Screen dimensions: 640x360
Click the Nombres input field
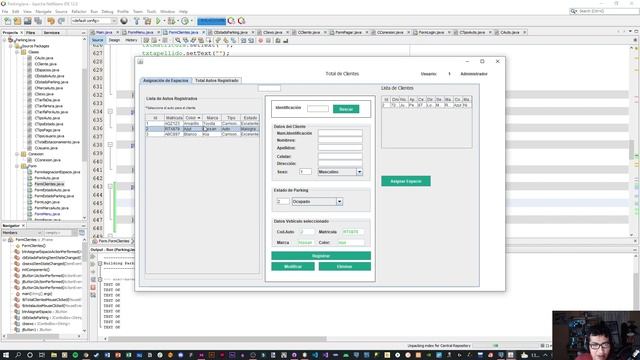coord(340,140)
